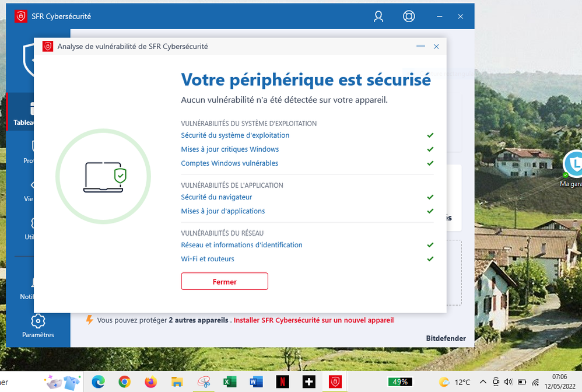Click Installer SFR Cybersécurité sur un nouvel appareil
The image size is (582, 392).
click(314, 320)
